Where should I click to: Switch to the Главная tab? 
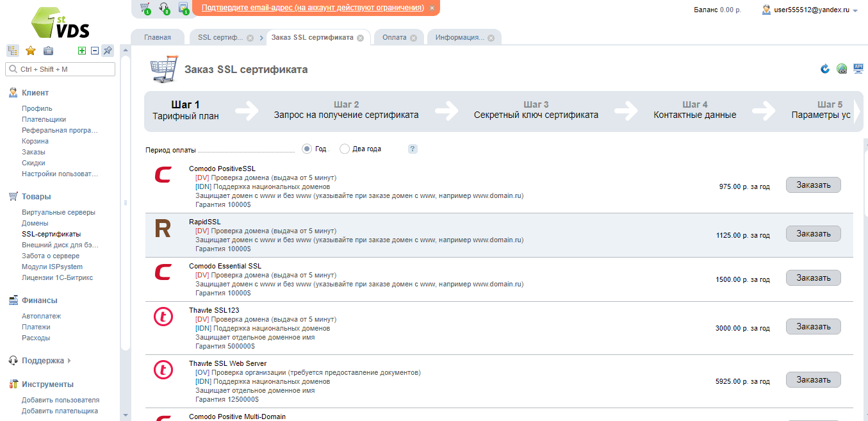(x=158, y=37)
